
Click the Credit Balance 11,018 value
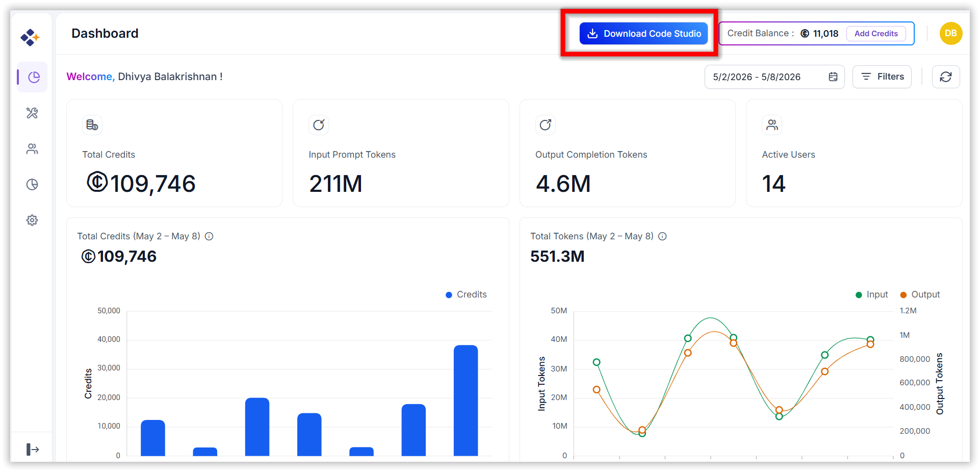[819, 33]
